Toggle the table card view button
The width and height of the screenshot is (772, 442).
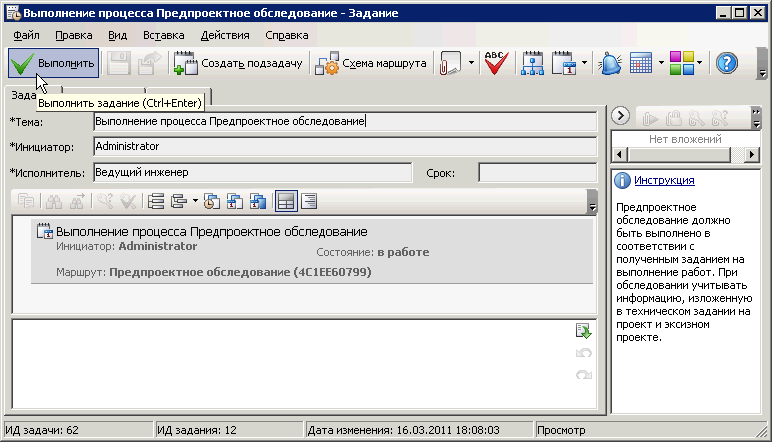point(286,201)
